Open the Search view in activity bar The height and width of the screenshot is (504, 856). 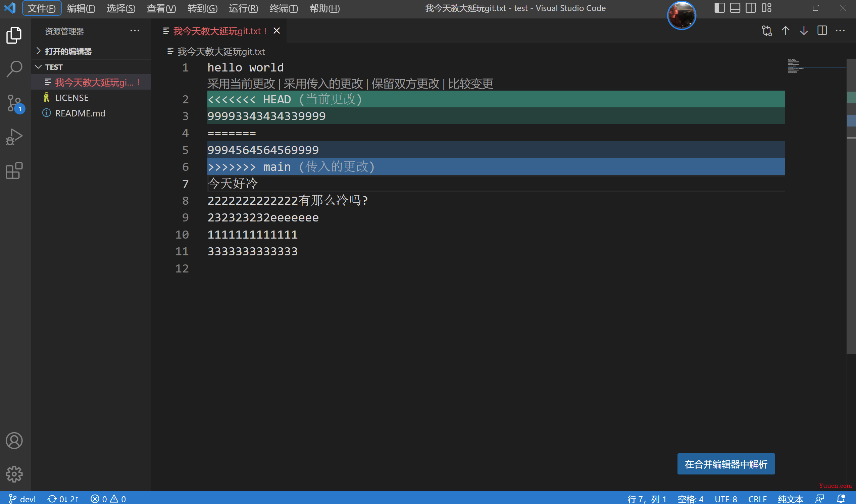tap(14, 69)
